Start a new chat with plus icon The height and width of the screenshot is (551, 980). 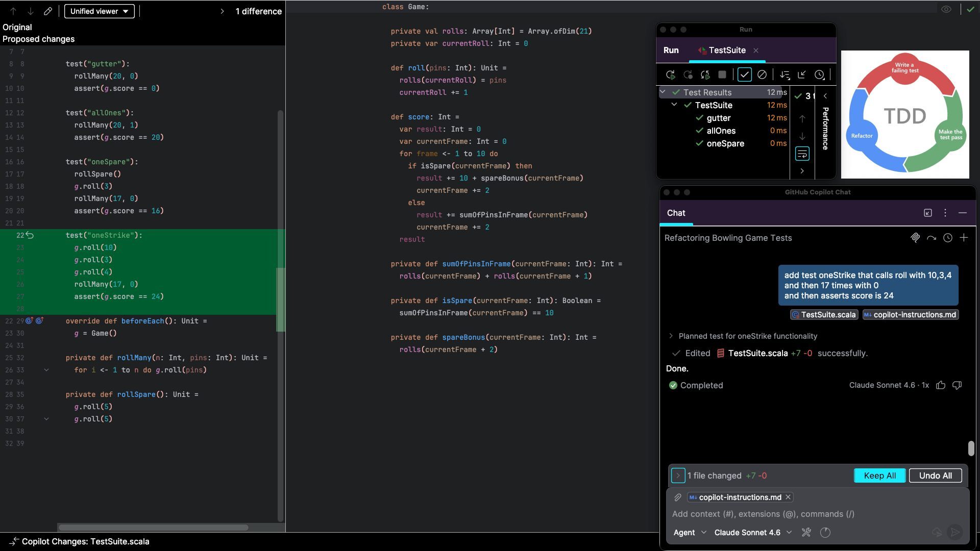point(964,238)
